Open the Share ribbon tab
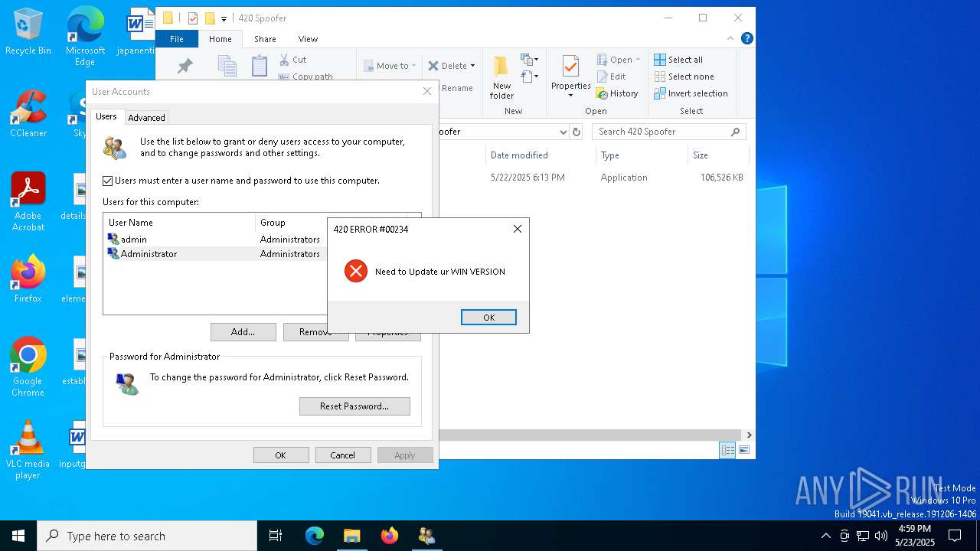The height and width of the screenshot is (551, 980). 265,39
